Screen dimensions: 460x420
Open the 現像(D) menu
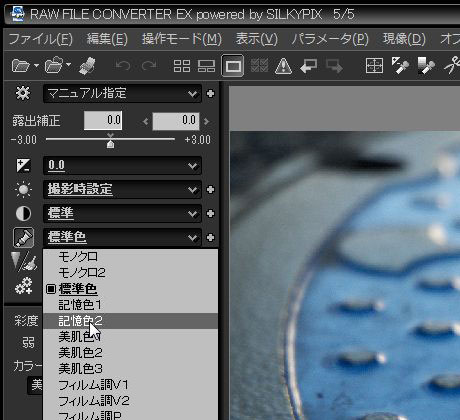[x=404, y=39]
